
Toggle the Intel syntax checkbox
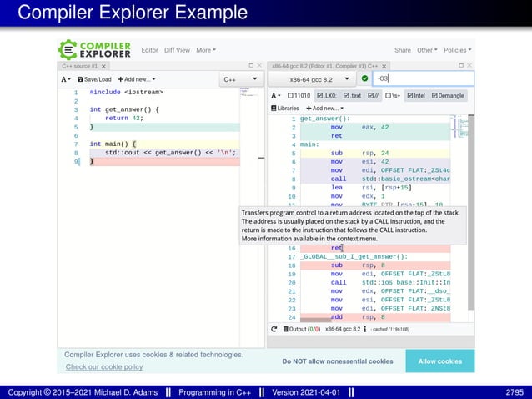(416, 96)
